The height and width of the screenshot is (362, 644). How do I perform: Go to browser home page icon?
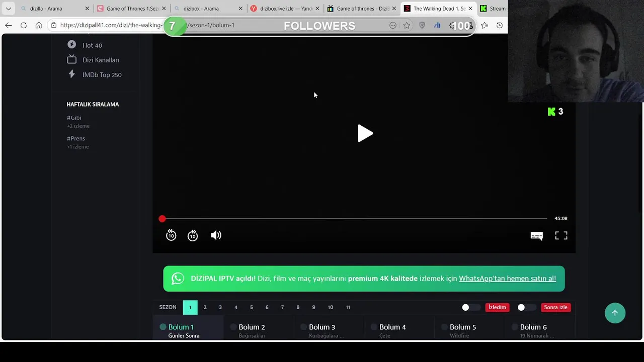[x=39, y=25]
